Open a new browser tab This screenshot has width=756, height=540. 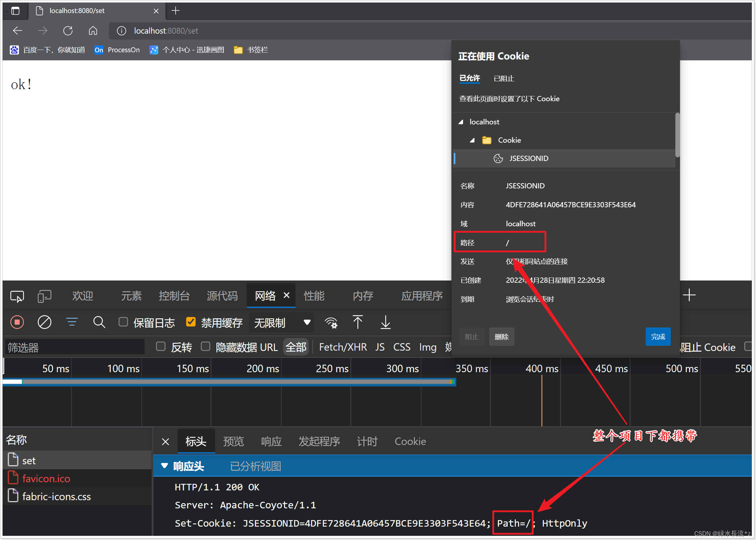(x=176, y=11)
